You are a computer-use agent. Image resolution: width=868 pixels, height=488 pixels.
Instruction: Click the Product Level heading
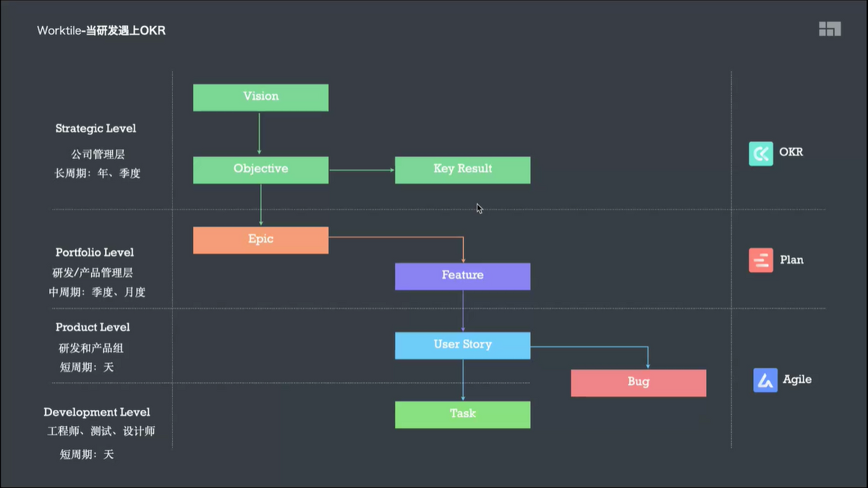point(93,328)
